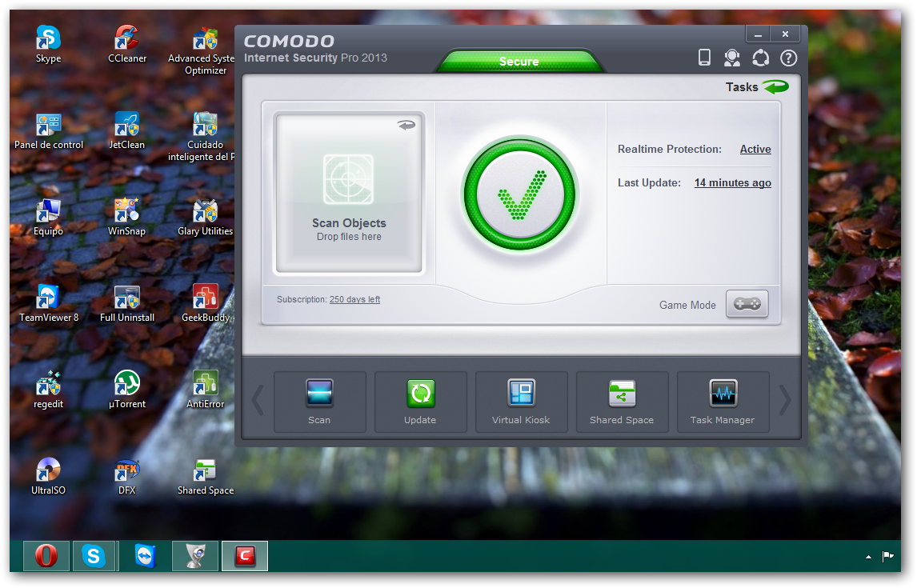Launch CCleaner from the desktop
This screenshot has width=917, height=588.
[127, 45]
